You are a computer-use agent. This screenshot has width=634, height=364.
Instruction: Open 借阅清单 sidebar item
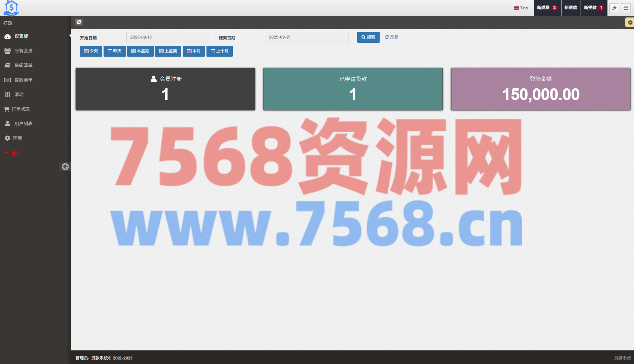click(23, 65)
